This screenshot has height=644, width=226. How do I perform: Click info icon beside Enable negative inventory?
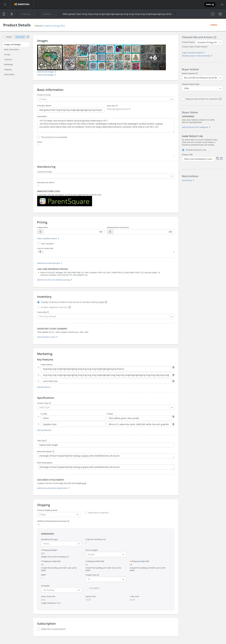click(x=70, y=307)
